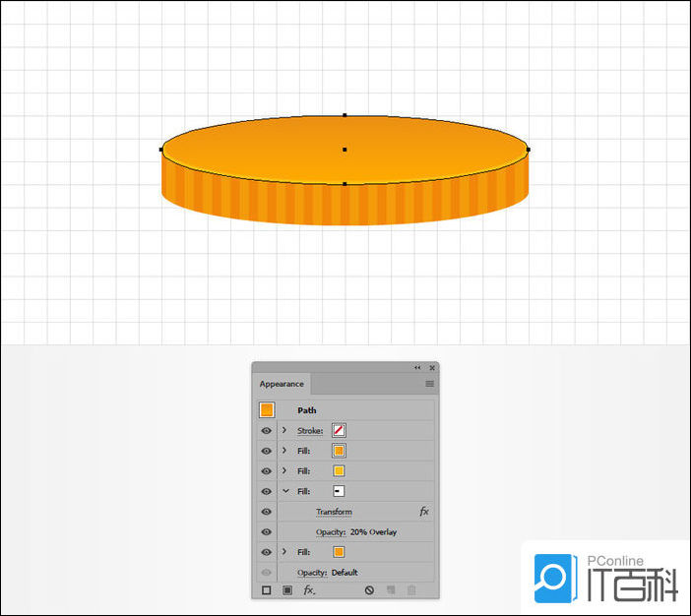
Task: Click the ellipse center point
Action: tap(345, 150)
